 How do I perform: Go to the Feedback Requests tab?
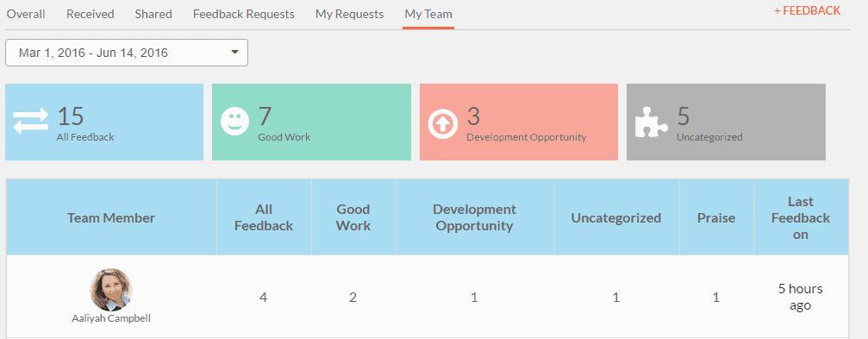point(244,14)
